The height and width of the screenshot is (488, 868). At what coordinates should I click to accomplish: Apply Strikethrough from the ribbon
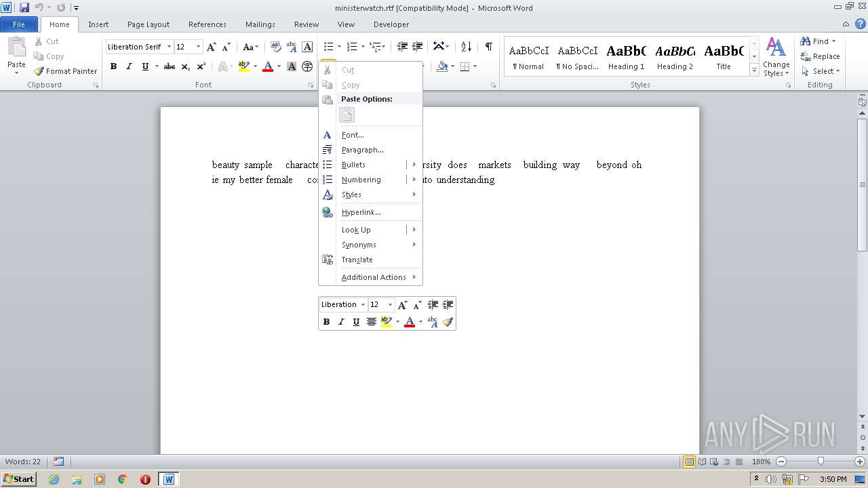point(170,66)
